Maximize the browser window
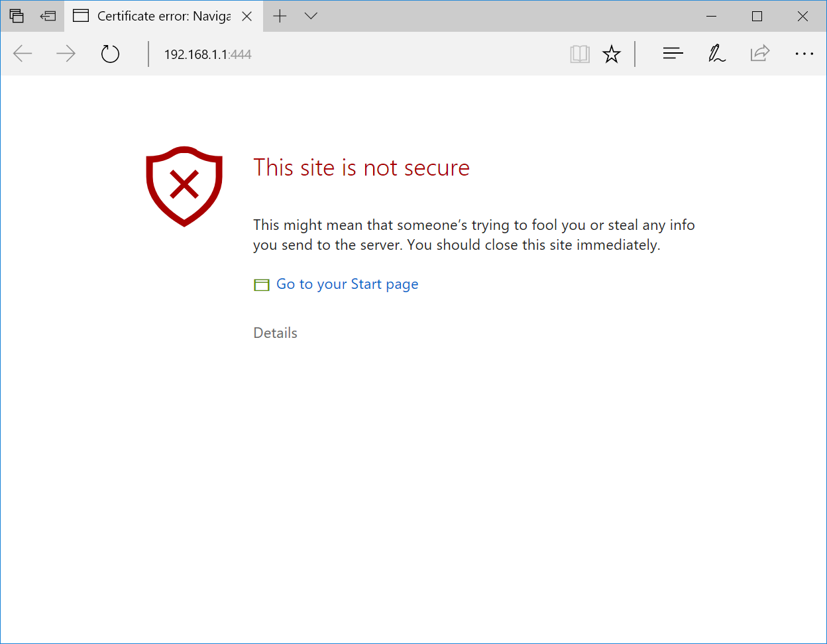 (757, 16)
